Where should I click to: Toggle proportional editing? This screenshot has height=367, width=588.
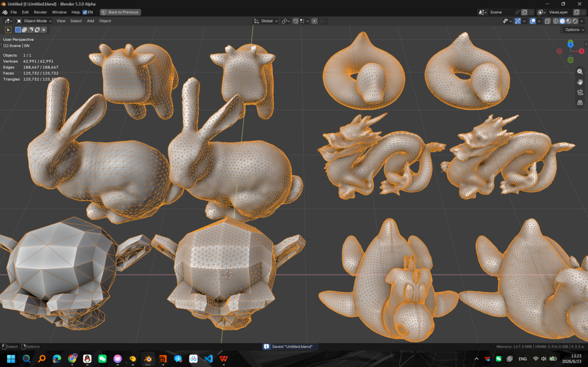click(315, 21)
